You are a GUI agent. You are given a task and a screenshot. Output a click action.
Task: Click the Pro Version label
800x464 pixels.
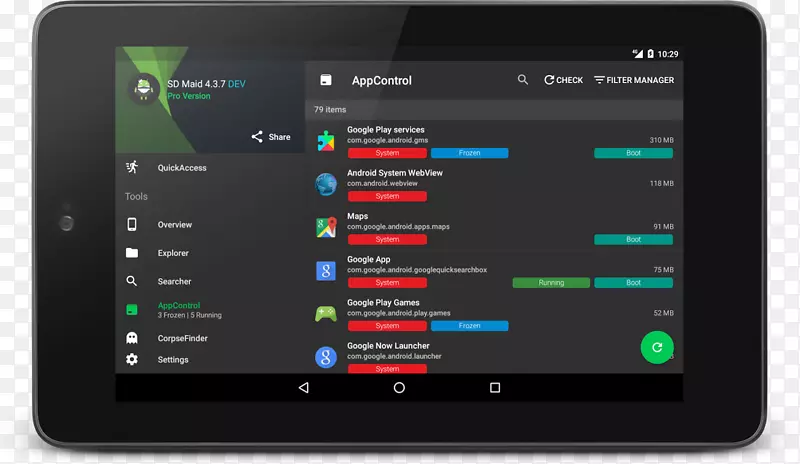point(189,96)
